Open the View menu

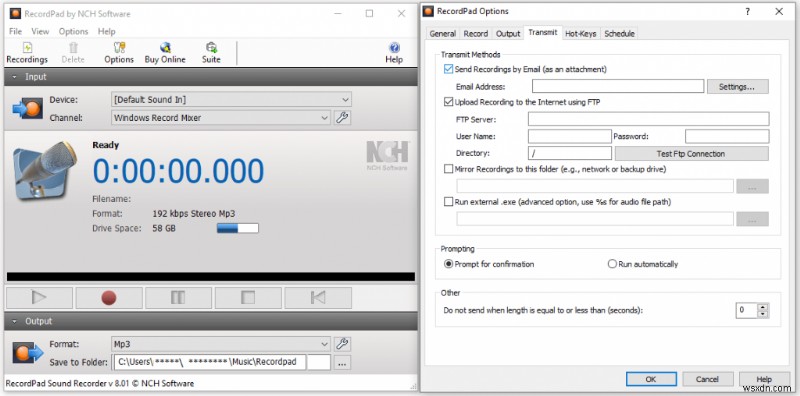tap(40, 32)
